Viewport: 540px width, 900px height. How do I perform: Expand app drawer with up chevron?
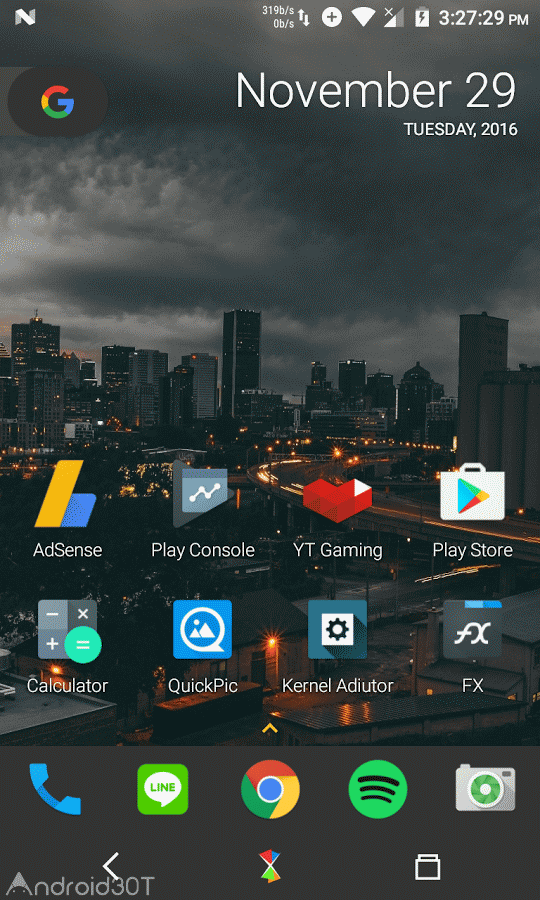(x=270, y=728)
